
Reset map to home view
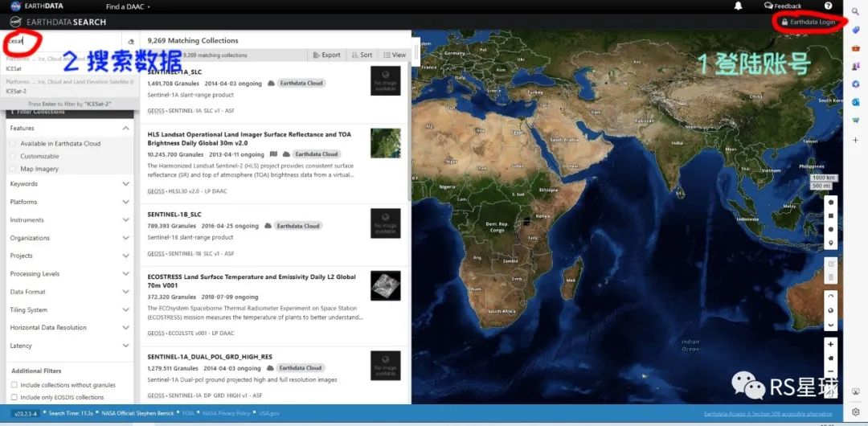pyautogui.click(x=831, y=358)
